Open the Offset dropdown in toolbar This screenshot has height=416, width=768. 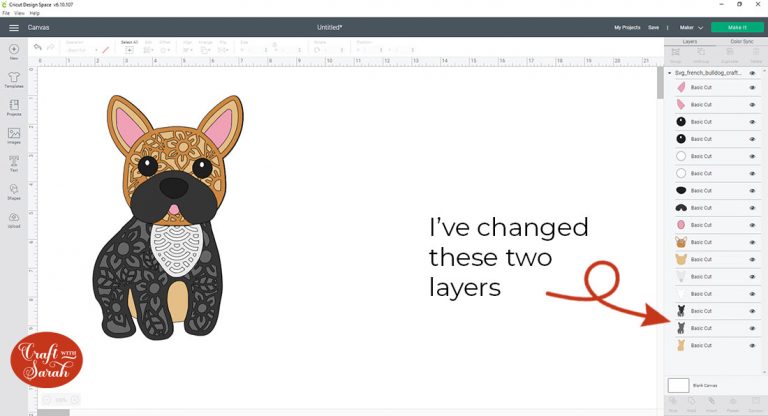pos(165,48)
